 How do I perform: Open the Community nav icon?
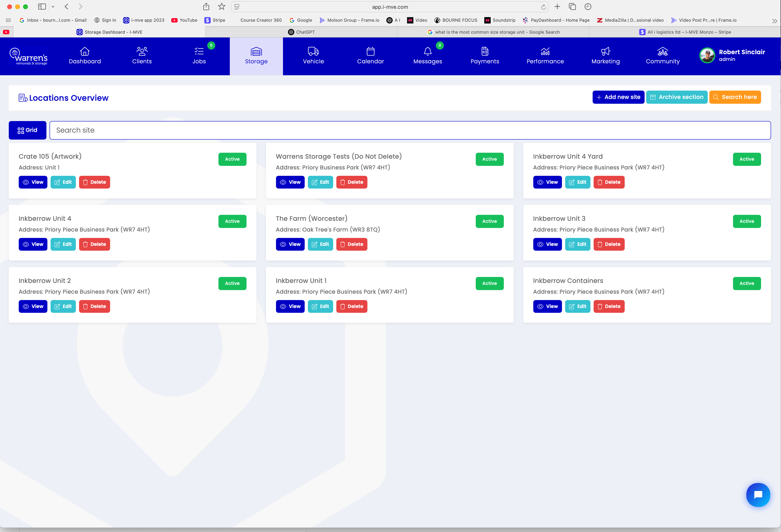662,51
